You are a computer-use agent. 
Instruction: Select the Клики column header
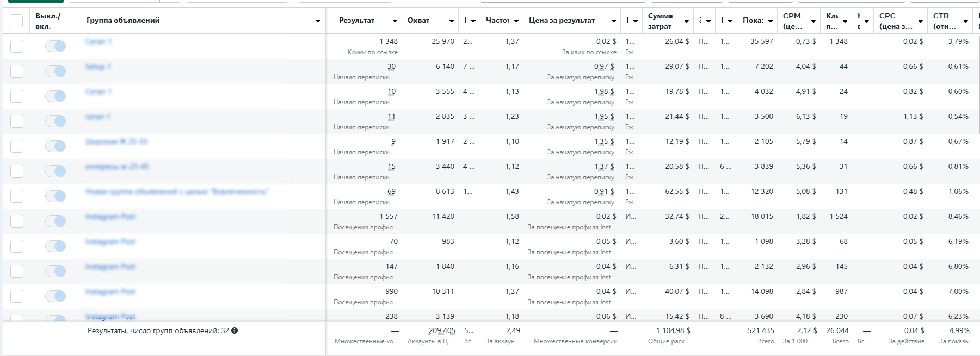click(833, 21)
